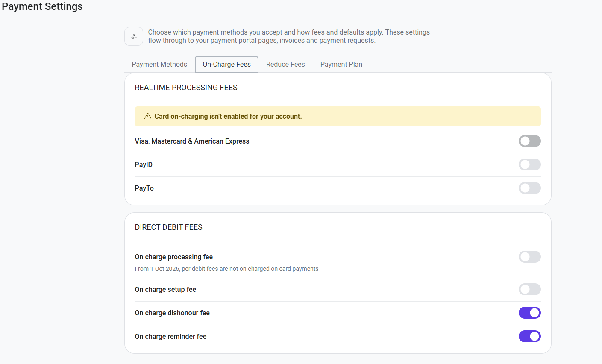The image size is (602, 364).
Task: Enable the PayTo fee toggle
Action: click(x=529, y=188)
